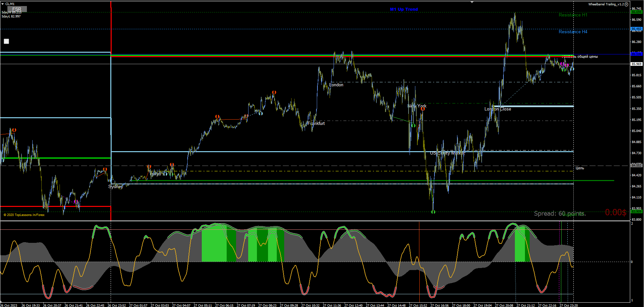The width and height of the screenshot is (644, 307).
Task: Click the 84.730 price on the scale
Action: coord(637,153)
